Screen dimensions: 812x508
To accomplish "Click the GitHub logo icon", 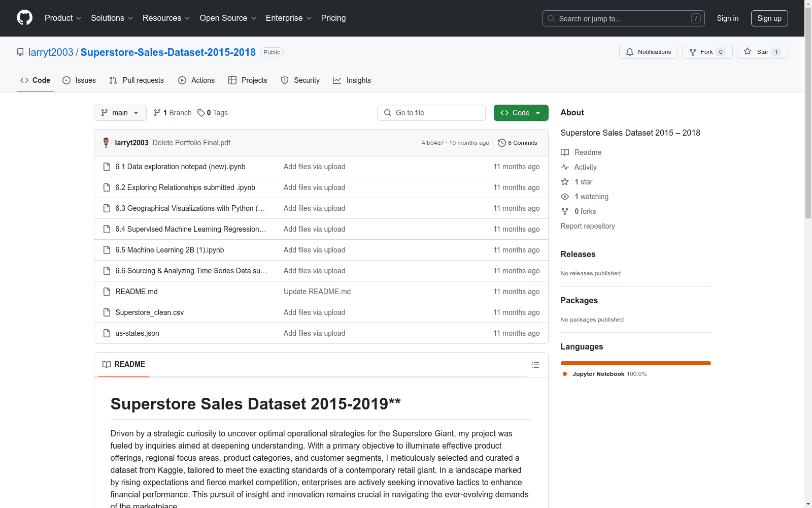I will pyautogui.click(x=24, y=18).
